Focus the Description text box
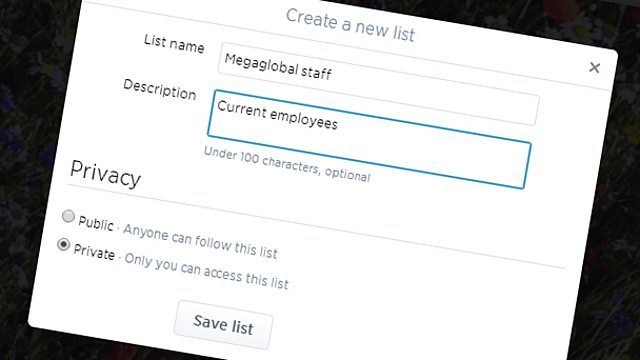Screen dimensions: 640x360 (x=369, y=139)
